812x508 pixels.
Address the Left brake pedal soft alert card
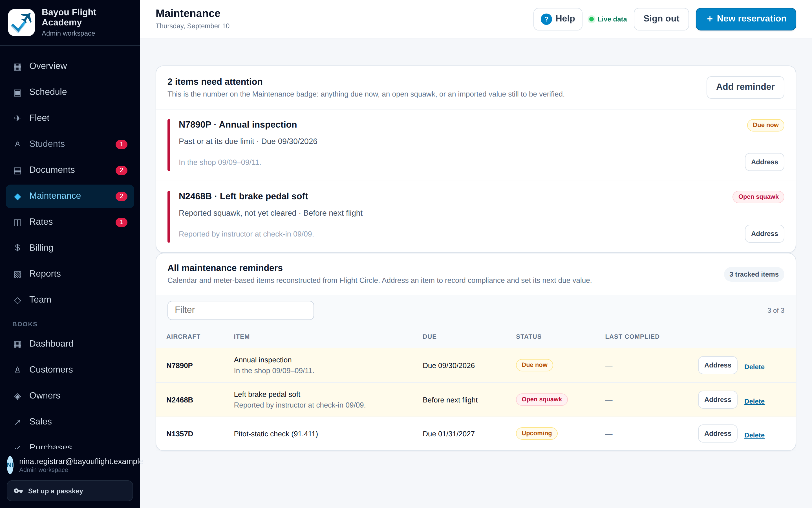pyautogui.click(x=764, y=233)
